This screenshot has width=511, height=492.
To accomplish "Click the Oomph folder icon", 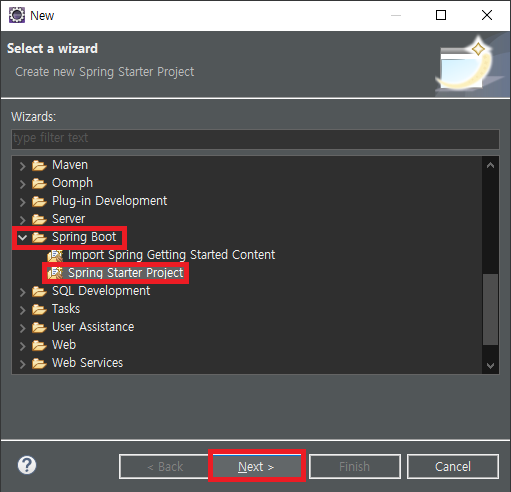I will (x=39, y=183).
